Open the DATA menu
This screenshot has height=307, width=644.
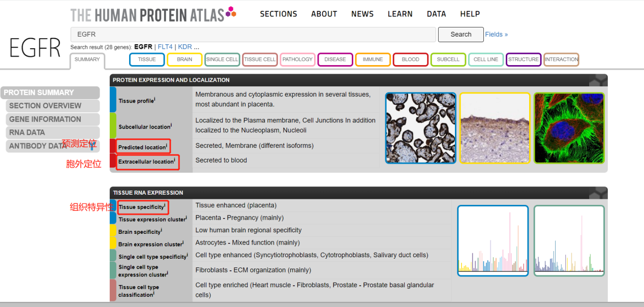[436, 14]
